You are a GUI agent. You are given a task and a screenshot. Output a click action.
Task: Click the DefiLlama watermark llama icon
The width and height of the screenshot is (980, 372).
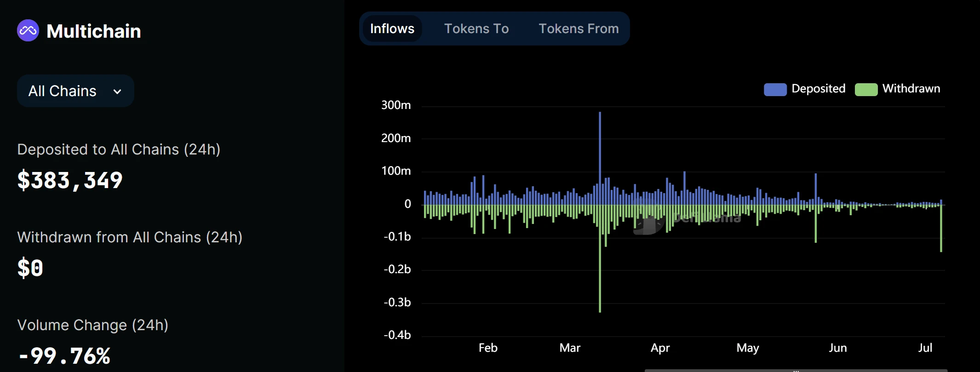pos(648,224)
